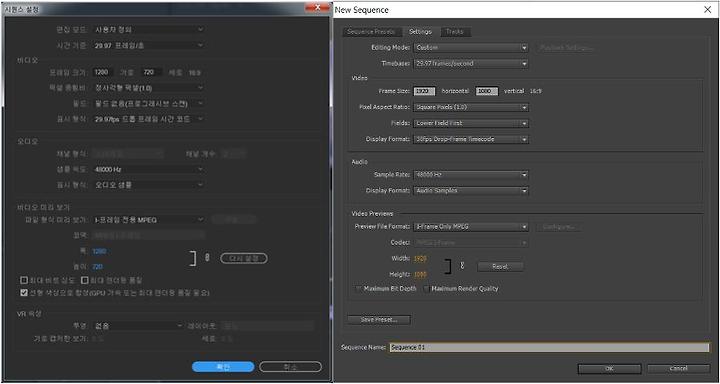Click the 다시 설정 button
Screen dimensions: 720x384
coord(244,258)
